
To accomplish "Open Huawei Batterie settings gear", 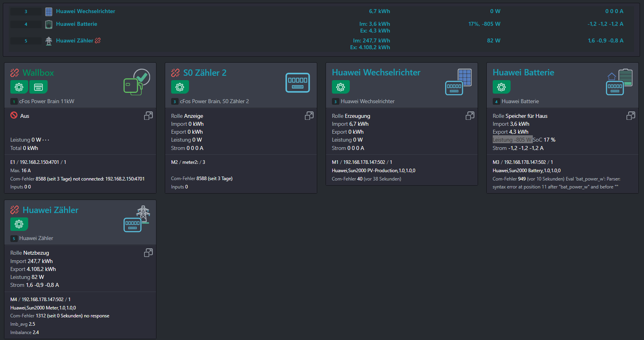I will (x=501, y=87).
